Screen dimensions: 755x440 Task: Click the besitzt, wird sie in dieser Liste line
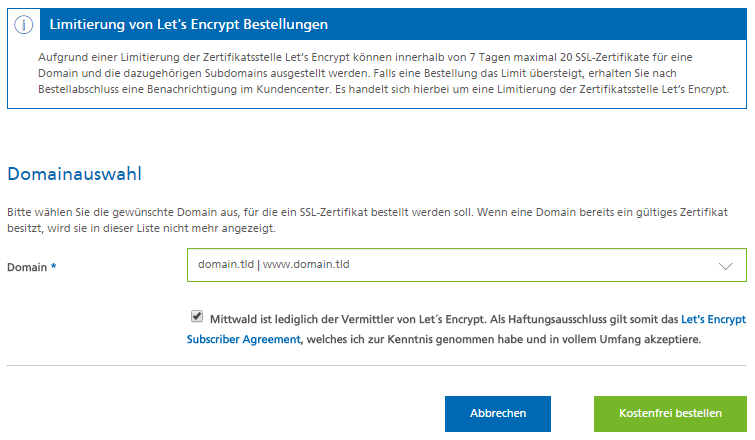coord(141,228)
